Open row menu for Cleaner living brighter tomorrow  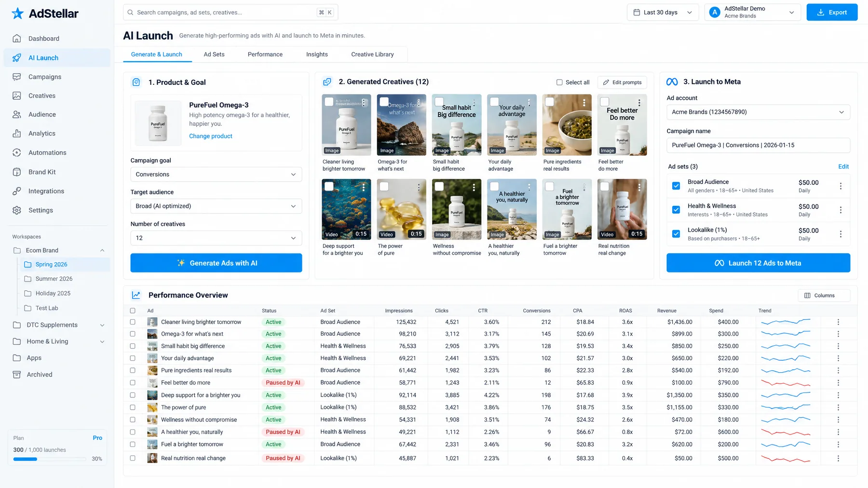(x=838, y=322)
